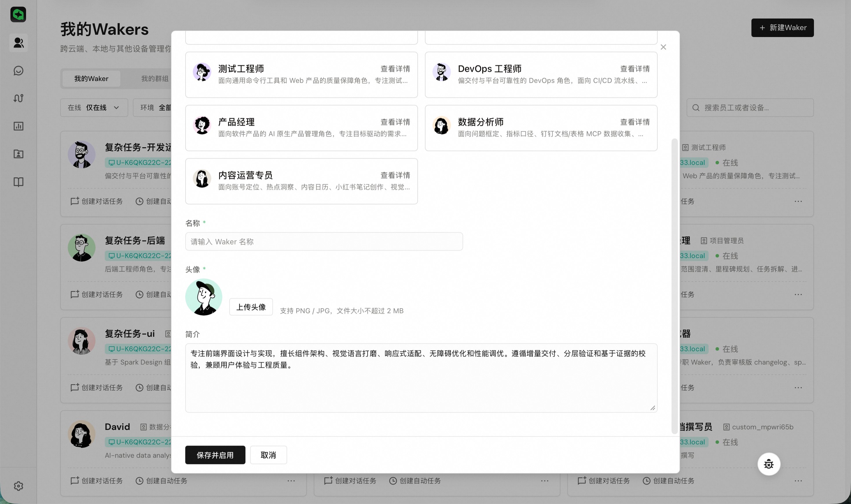Click 上传头像 button
Image resolution: width=851 pixels, height=504 pixels.
pyautogui.click(x=251, y=307)
